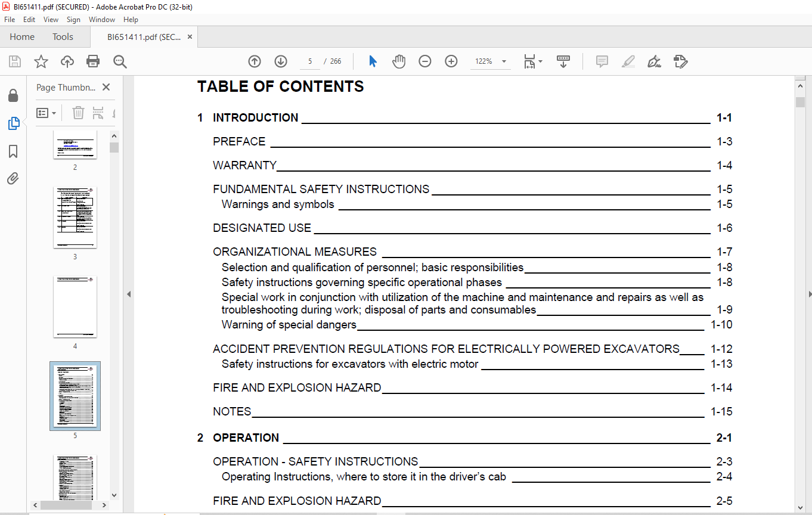
Task: Select the BI651411.pdf document tab
Action: 143,37
